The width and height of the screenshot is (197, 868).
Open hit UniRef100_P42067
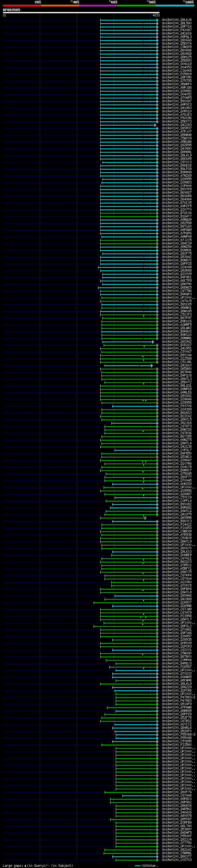(176, 30)
